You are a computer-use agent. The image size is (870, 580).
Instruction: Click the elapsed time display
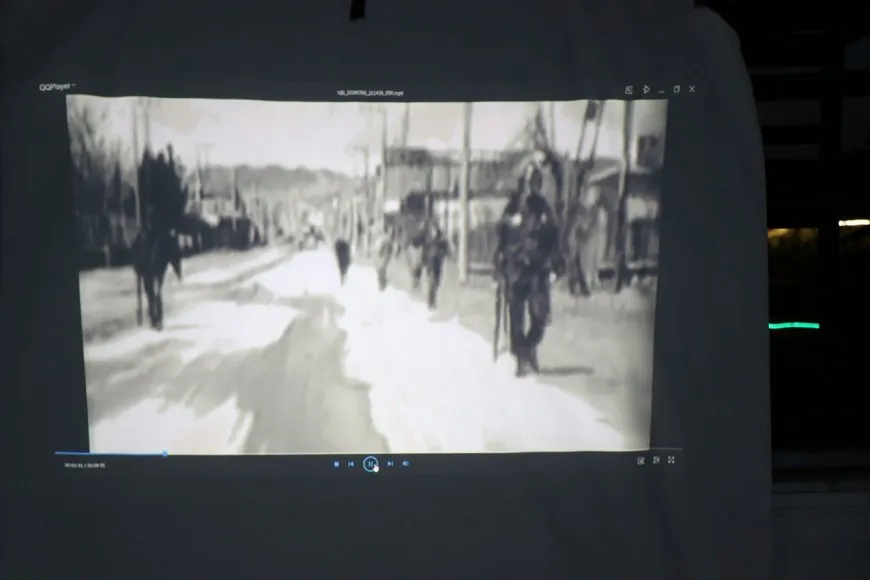tap(73, 465)
